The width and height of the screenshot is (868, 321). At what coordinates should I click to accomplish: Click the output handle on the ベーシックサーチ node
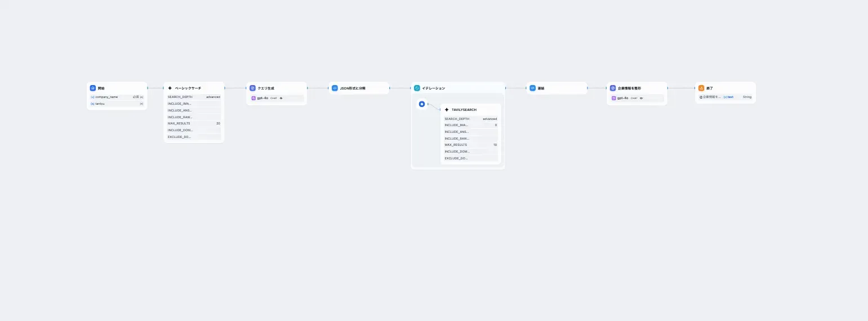pyautogui.click(x=225, y=88)
